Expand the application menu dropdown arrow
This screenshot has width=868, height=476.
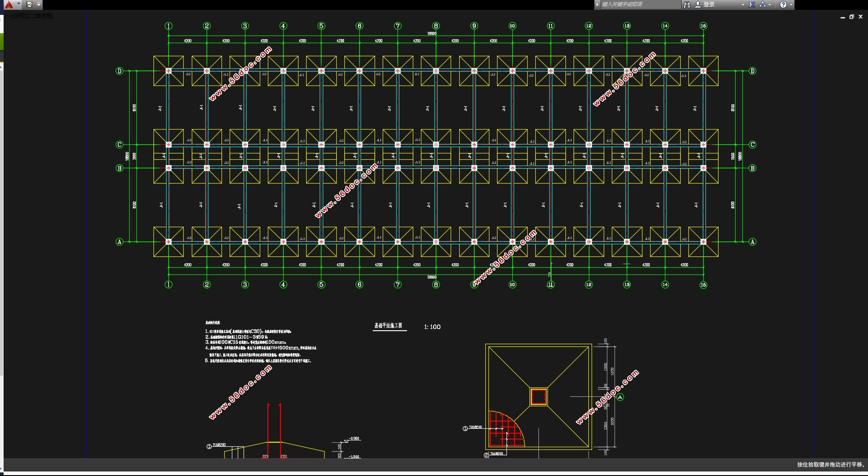coord(18,4)
